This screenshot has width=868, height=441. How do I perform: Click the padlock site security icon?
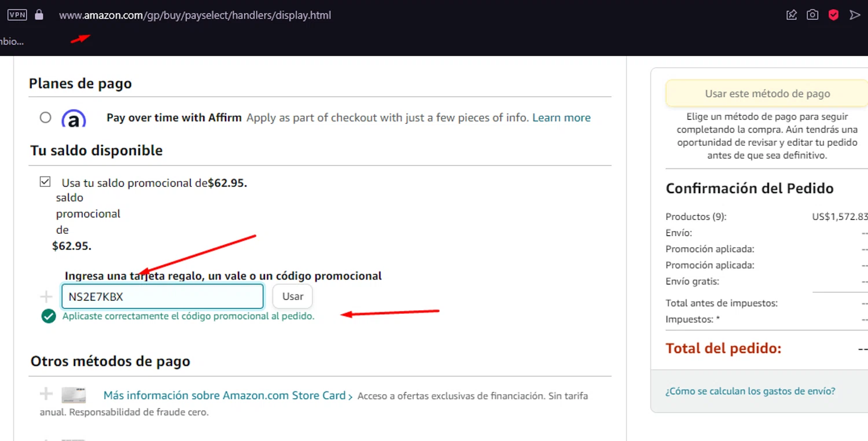point(39,15)
